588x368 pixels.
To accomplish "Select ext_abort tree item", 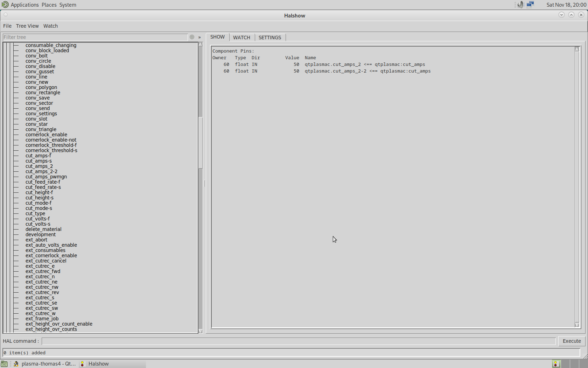I will click(36, 240).
